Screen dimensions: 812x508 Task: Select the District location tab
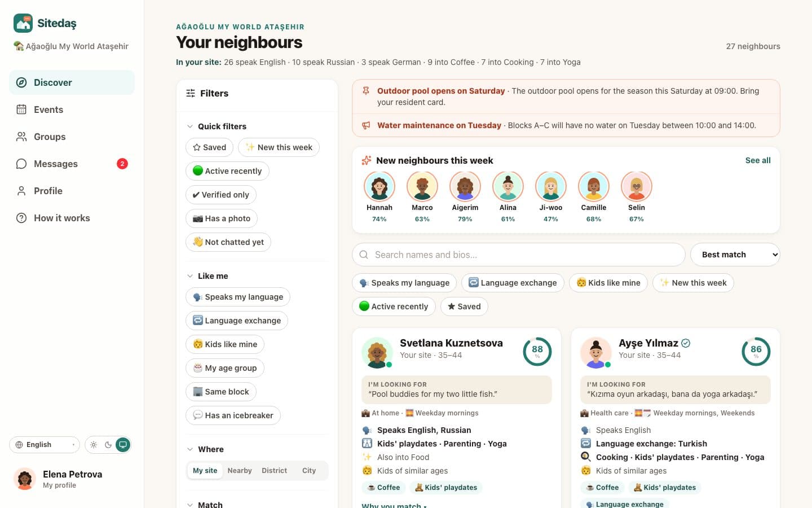274,471
